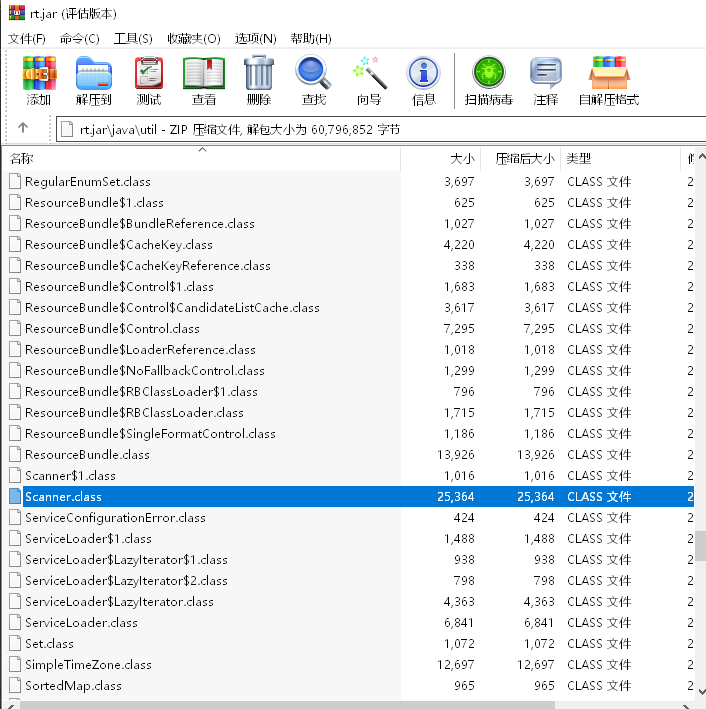Click the Comment (注释) icon

tap(546, 73)
